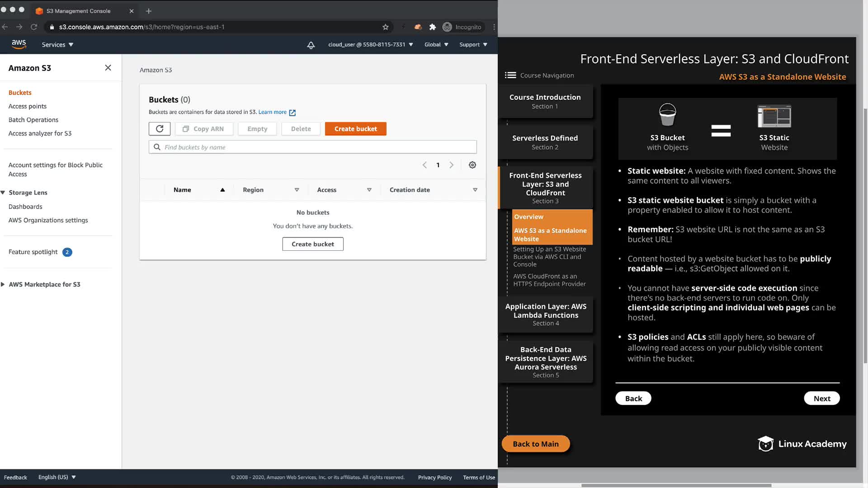Image resolution: width=868 pixels, height=488 pixels.
Task: Click the AWS notifications bell icon
Action: point(311,45)
